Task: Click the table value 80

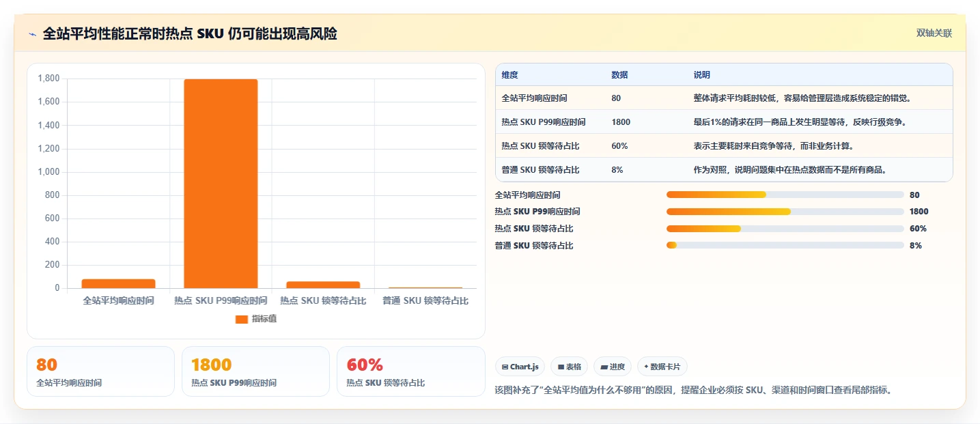Action: 616,98
